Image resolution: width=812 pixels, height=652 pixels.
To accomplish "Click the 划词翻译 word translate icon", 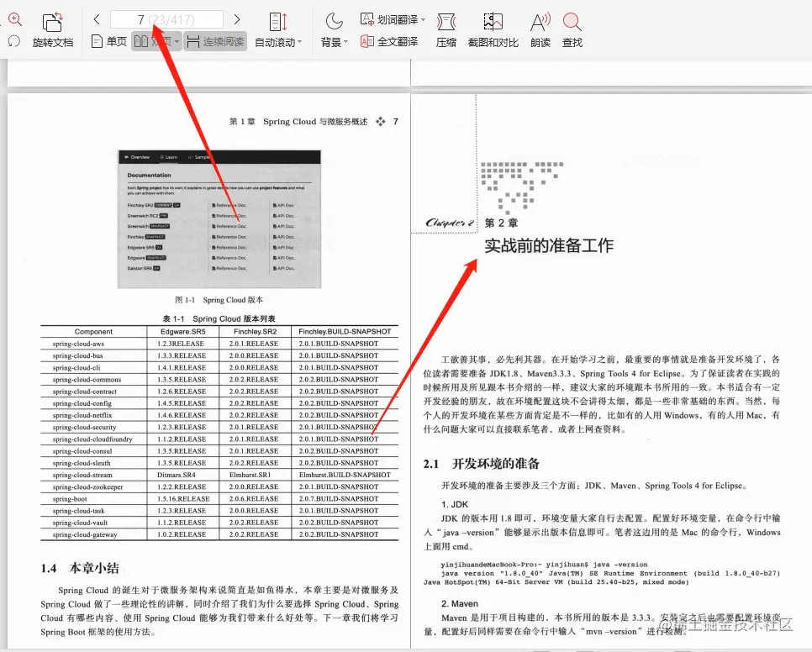I will click(367, 19).
